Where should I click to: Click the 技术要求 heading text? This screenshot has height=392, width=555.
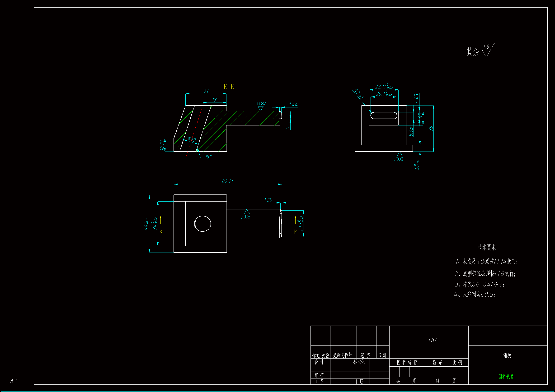coord(486,247)
